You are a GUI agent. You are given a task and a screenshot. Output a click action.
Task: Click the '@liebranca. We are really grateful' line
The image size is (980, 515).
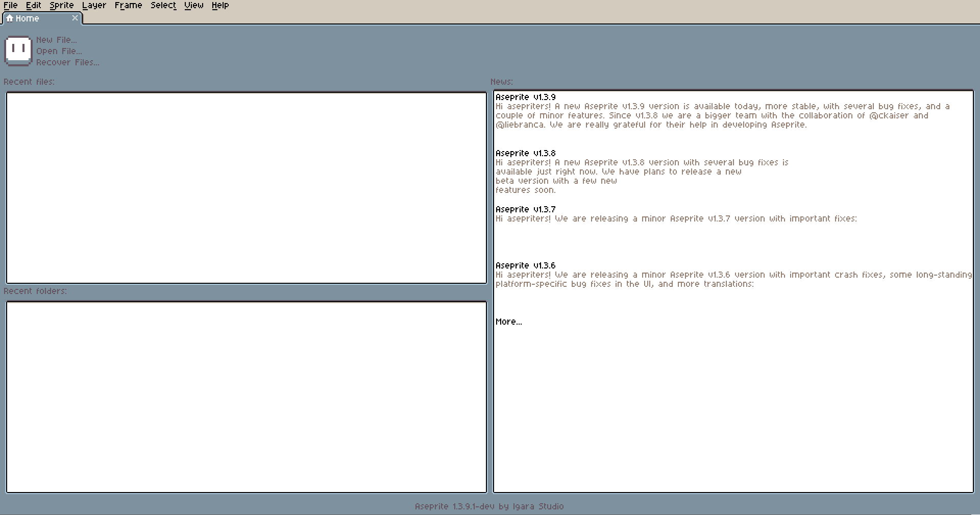(x=651, y=125)
